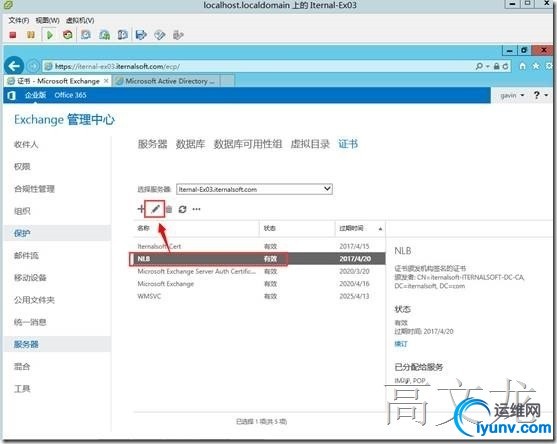
Task: Click the 名称 column header
Action: [144, 228]
